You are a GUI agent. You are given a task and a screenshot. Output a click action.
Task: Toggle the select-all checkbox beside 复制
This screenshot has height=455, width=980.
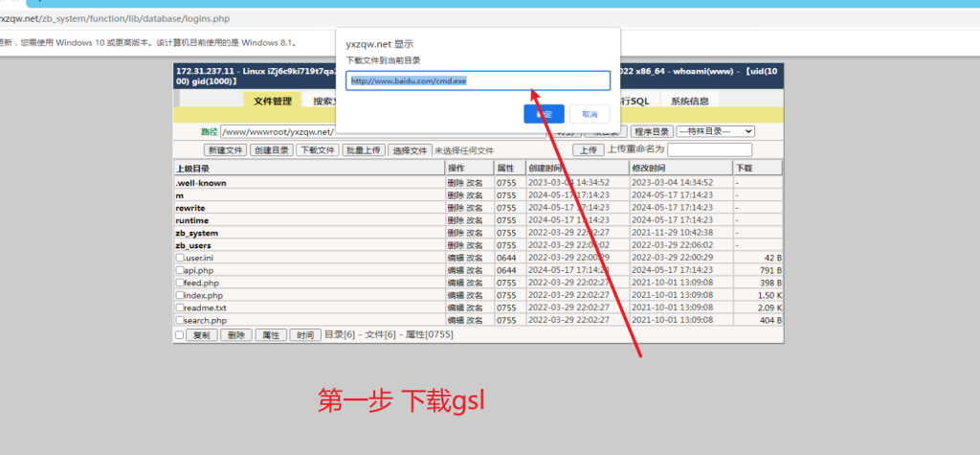(179, 335)
